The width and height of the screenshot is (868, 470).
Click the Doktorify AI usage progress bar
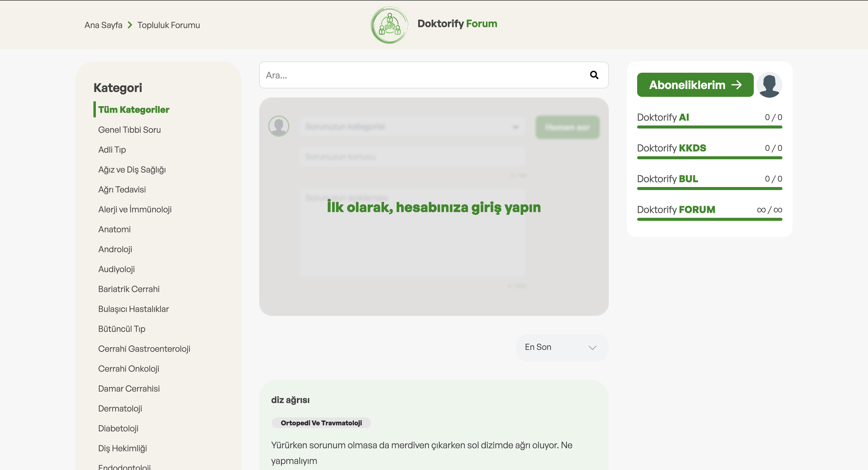709,127
